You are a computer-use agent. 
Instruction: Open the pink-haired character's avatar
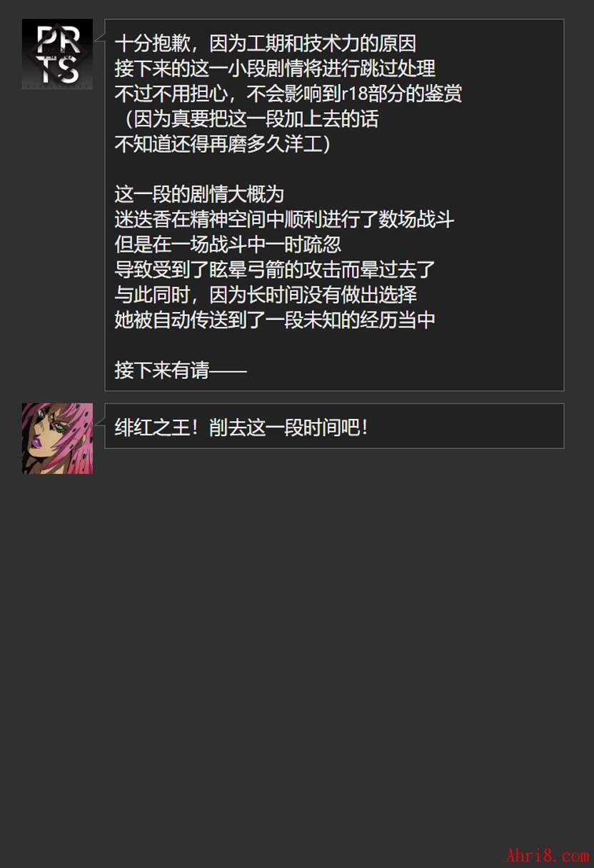[x=57, y=438]
